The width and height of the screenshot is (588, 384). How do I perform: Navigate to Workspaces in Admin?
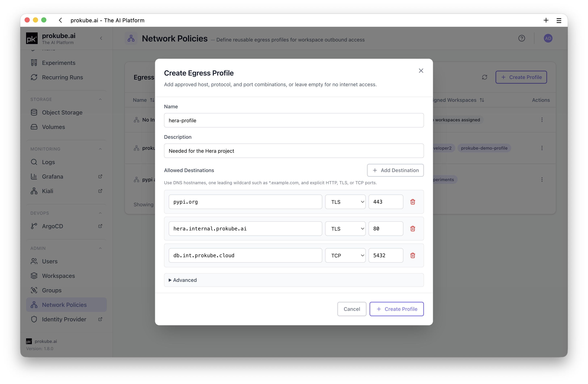coord(66,276)
